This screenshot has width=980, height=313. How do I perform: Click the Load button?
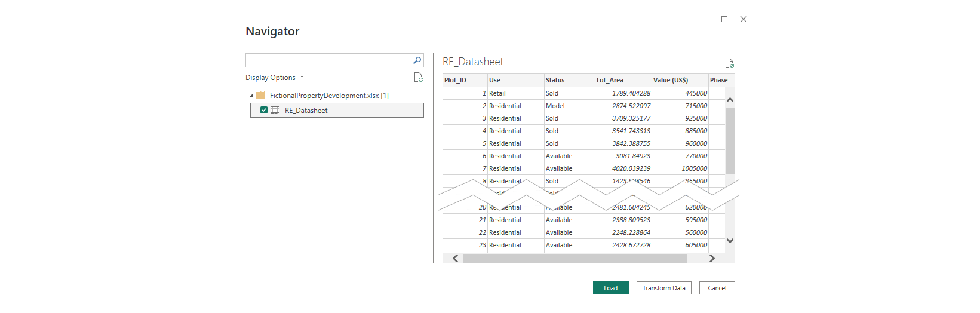[x=610, y=288]
